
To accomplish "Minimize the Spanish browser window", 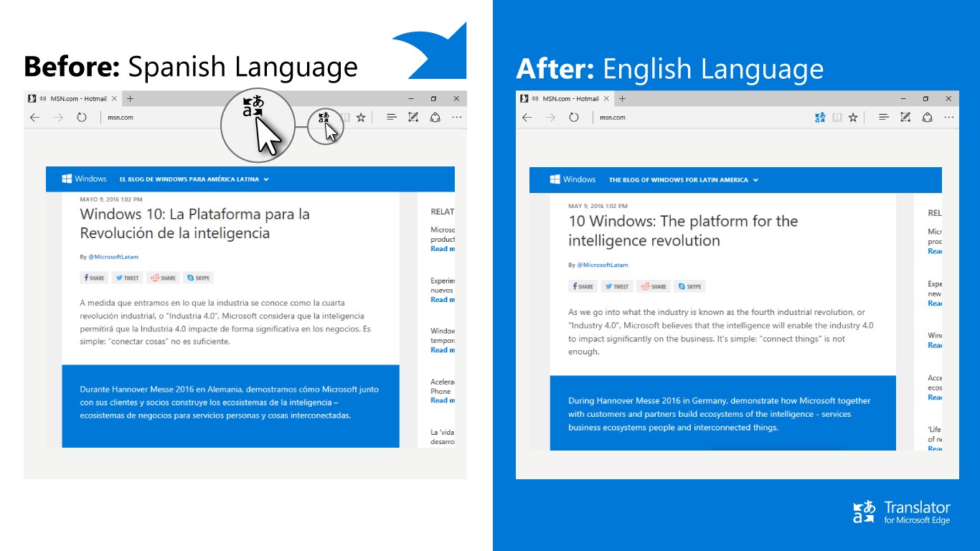I will point(411,98).
